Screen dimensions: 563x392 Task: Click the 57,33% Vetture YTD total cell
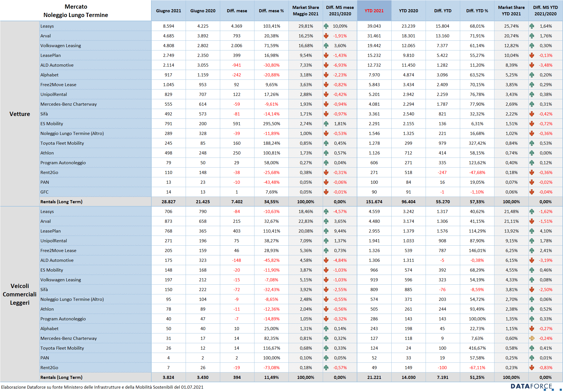tap(477, 202)
